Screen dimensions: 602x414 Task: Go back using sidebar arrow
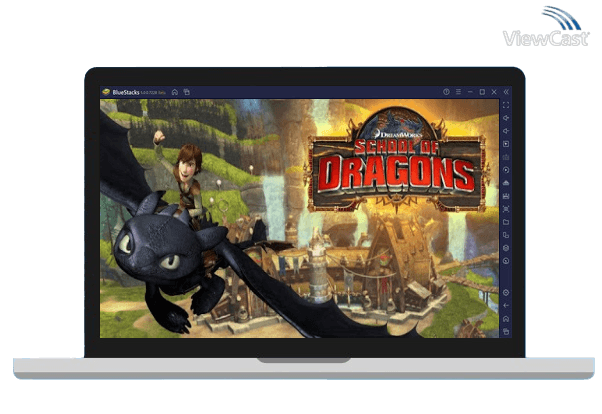pyautogui.click(x=506, y=306)
